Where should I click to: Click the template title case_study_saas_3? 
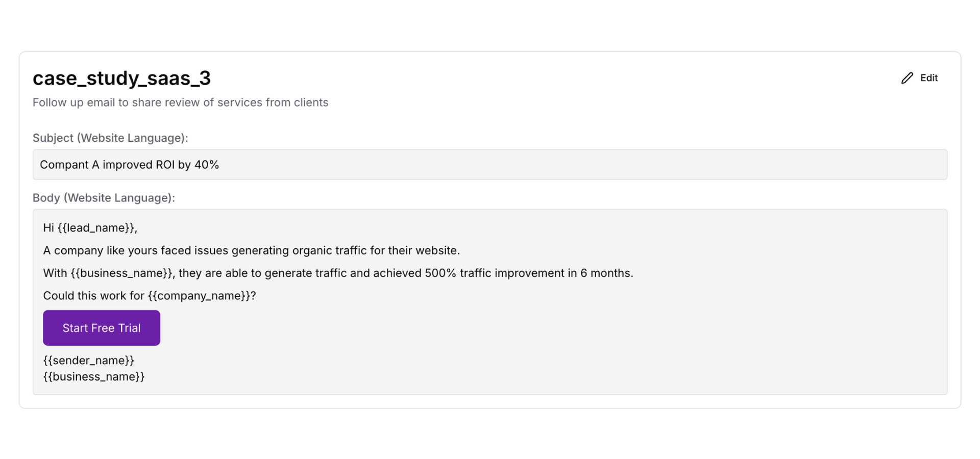pos(121,78)
